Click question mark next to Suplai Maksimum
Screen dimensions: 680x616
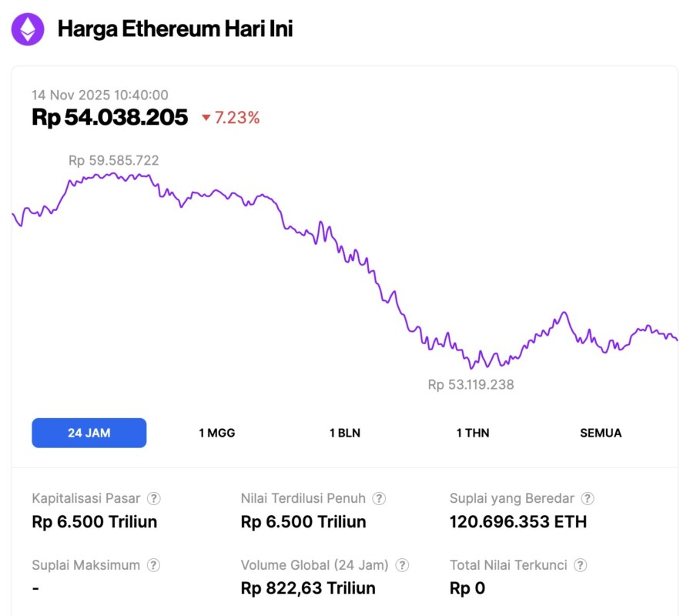[154, 566]
